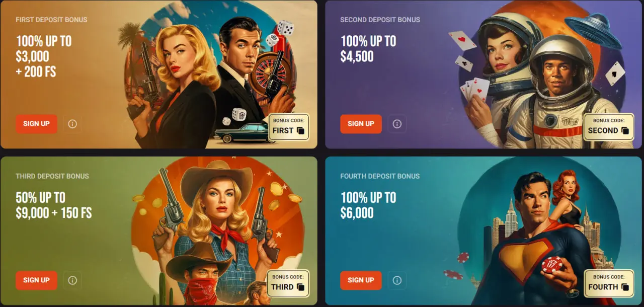Select the 50% up to $9,000 + 150 FS text
This screenshot has width=644, height=307.
tap(54, 205)
